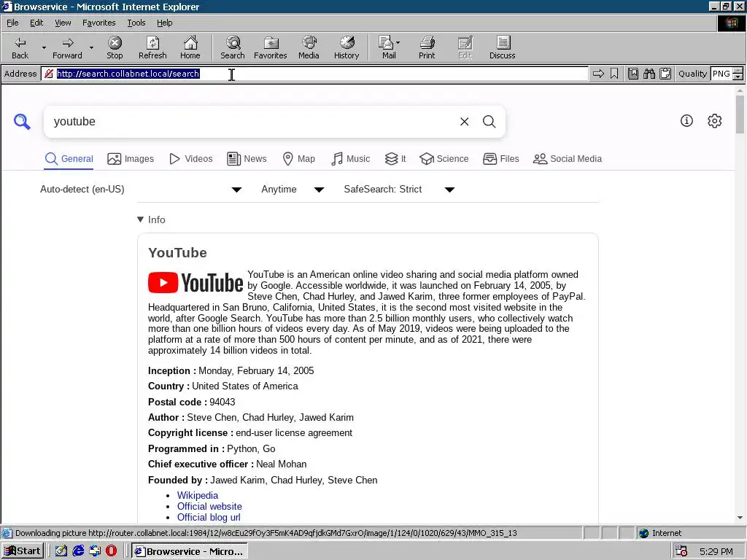Click the YouTube infobox heading
Image resolution: width=747 pixels, height=560 pixels.
(x=177, y=252)
